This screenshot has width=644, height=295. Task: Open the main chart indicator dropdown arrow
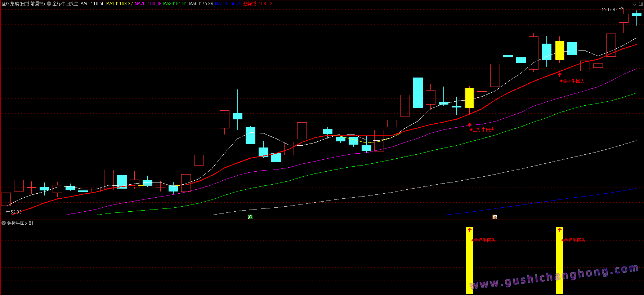(49, 4)
